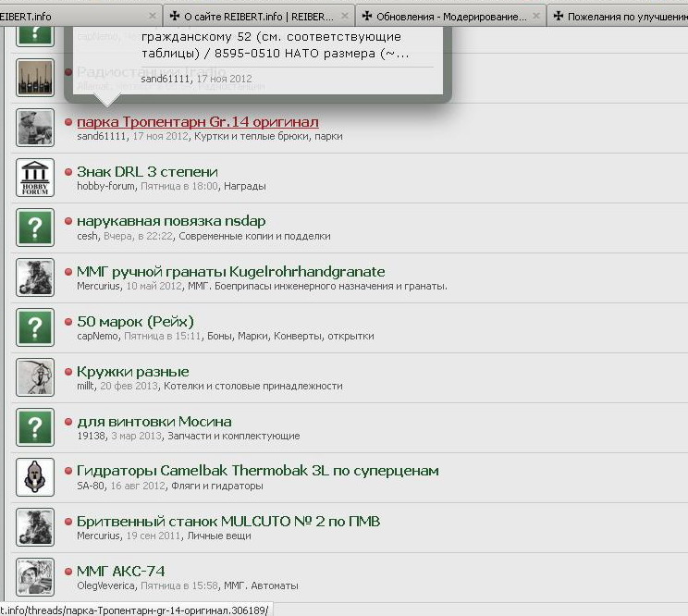Switch to Обновления - Модерирование tab
This screenshot has height=616, width=688.
click(x=450, y=17)
